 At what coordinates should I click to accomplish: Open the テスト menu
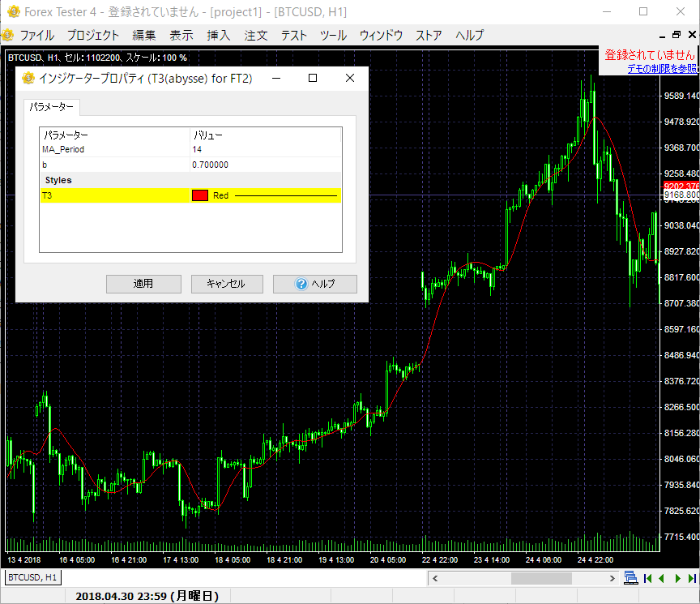point(294,36)
